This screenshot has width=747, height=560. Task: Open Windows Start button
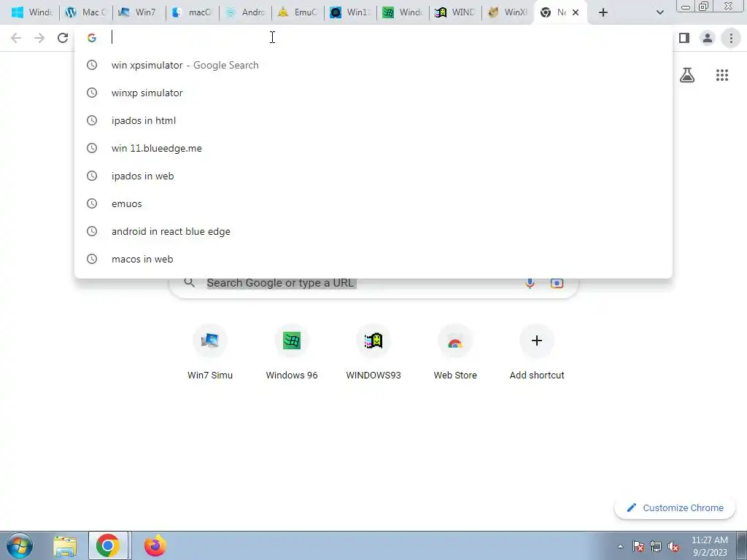pyautogui.click(x=20, y=545)
